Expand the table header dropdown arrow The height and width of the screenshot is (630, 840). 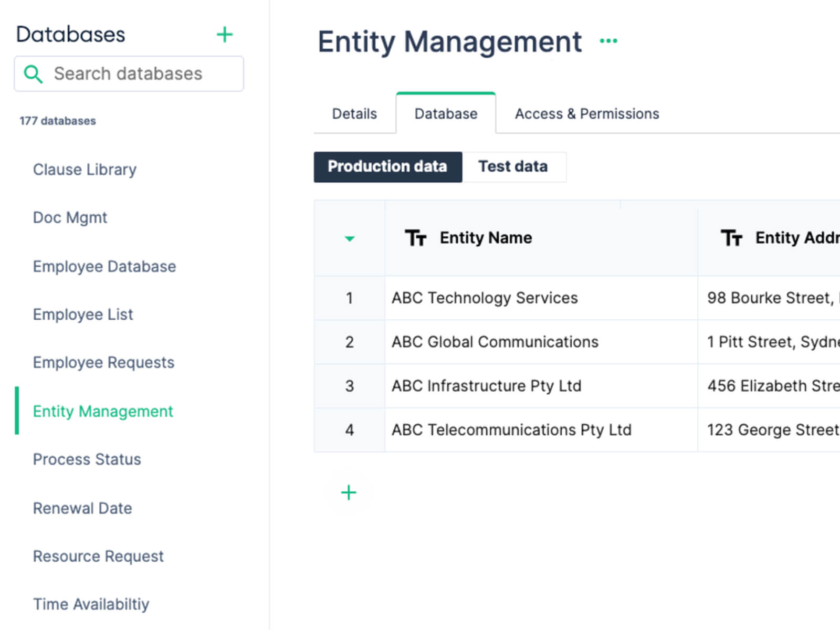350,239
